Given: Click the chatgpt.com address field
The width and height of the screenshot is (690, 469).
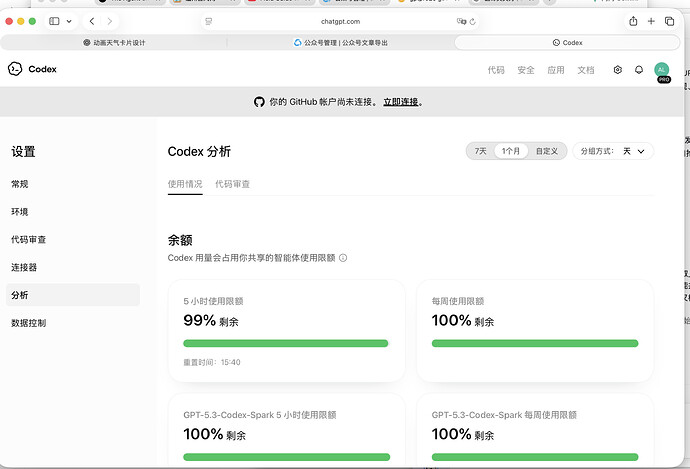Looking at the screenshot, I should pyautogui.click(x=340, y=22).
